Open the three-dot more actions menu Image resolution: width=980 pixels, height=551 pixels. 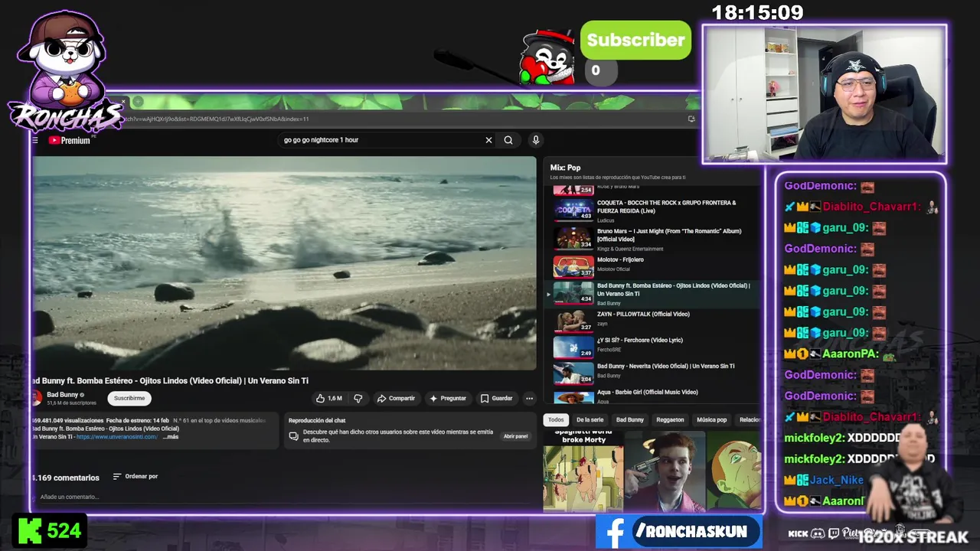pyautogui.click(x=529, y=398)
